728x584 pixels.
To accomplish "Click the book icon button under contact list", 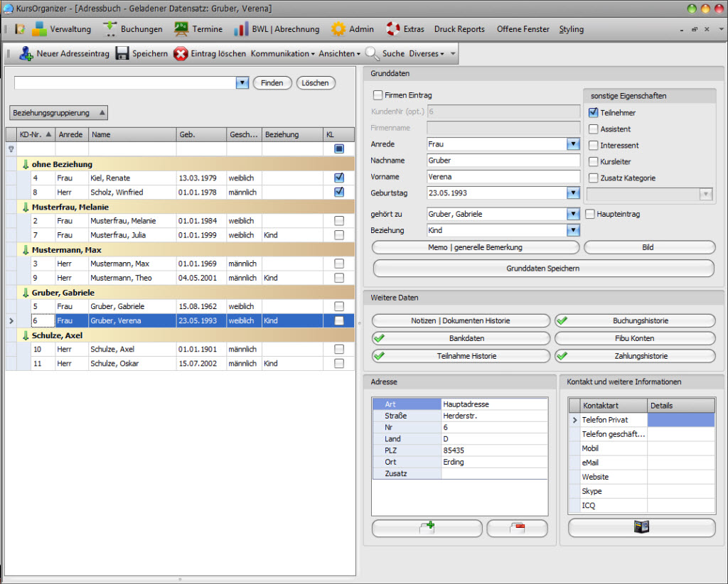I will coord(642,527).
